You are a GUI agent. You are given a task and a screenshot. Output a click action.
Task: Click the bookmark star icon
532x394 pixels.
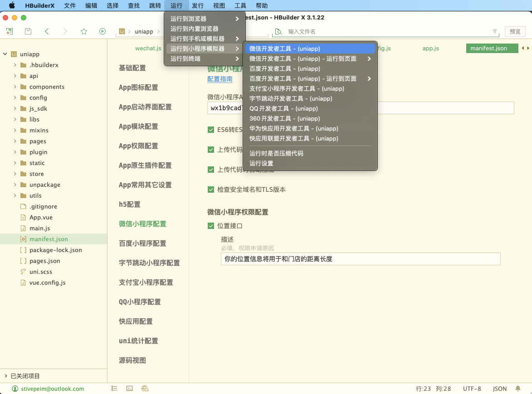[84, 32]
